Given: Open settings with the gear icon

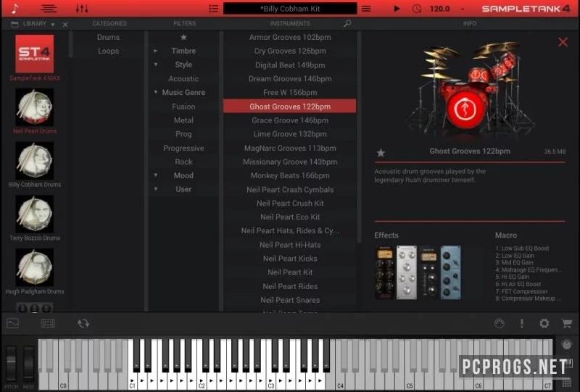Looking at the screenshot, I should (x=544, y=323).
